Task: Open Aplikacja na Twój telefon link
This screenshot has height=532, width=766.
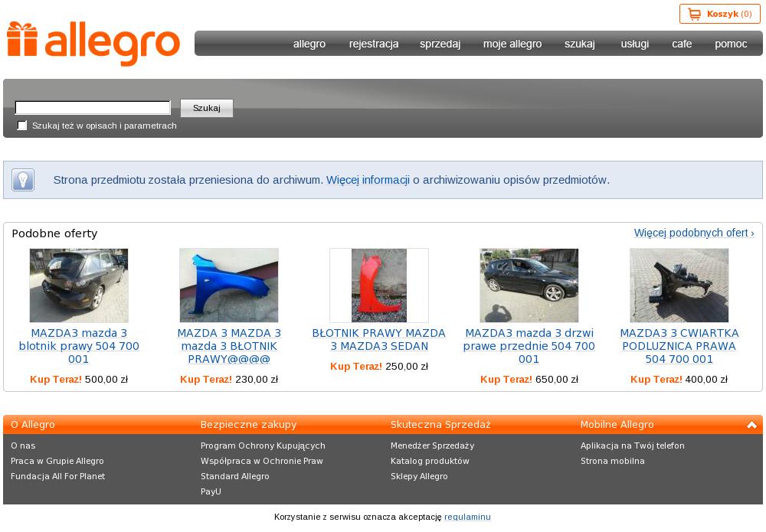Action: [x=633, y=446]
